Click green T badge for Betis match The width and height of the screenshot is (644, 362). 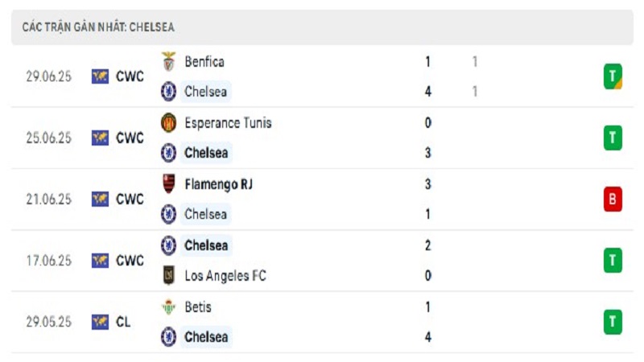[613, 322]
